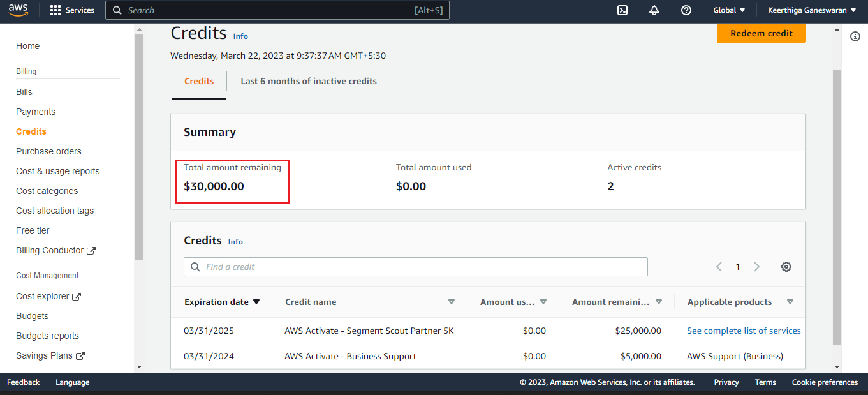Click Info link next to Credits title
This screenshot has width=868, height=395.
240,36
